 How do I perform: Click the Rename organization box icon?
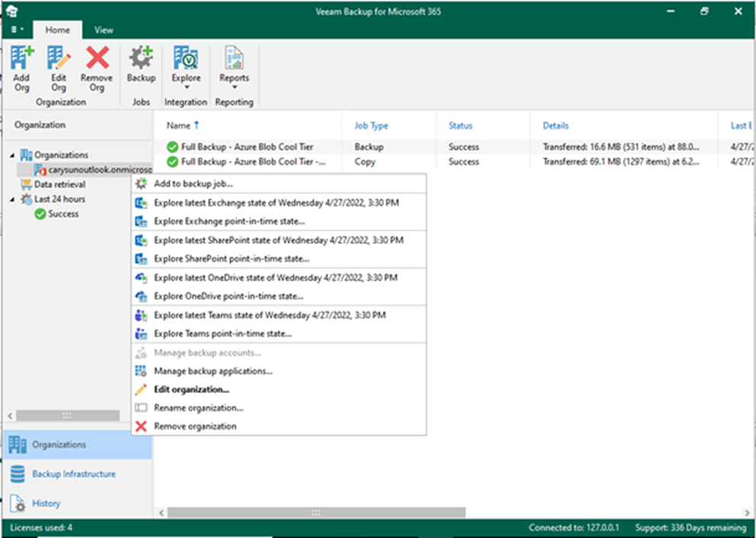(141, 408)
